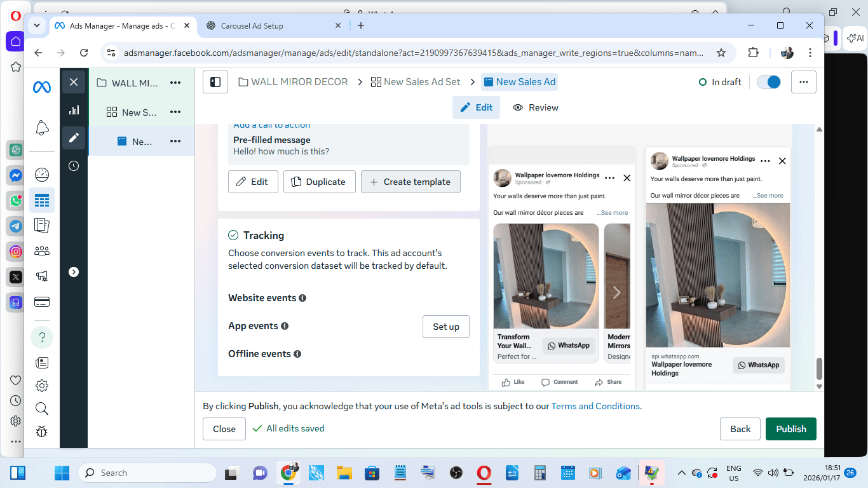Viewport: 868px width, 488px height.
Task: Show next carousel card in preview
Action: (x=616, y=292)
